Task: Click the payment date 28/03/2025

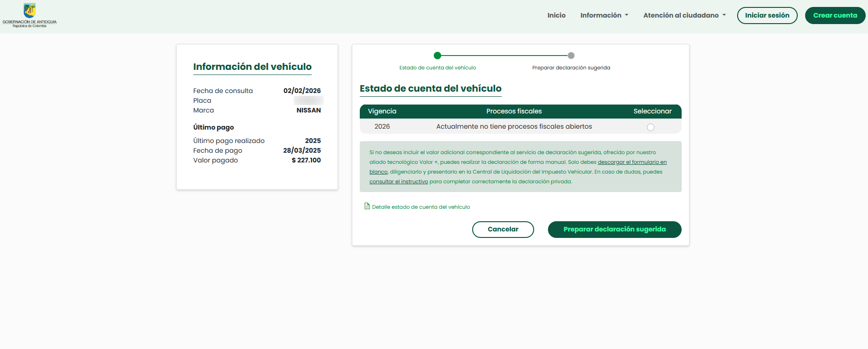Action: pos(302,150)
